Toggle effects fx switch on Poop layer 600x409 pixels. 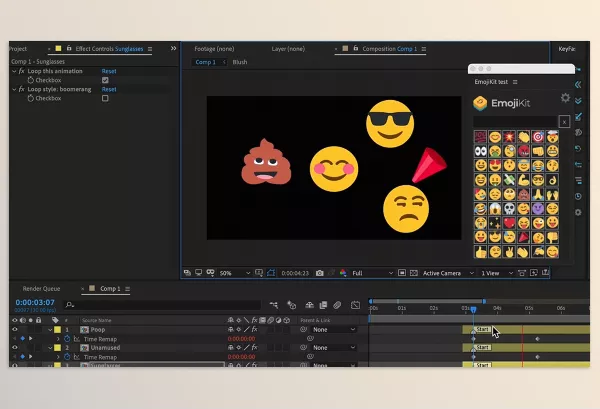tap(254, 329)
